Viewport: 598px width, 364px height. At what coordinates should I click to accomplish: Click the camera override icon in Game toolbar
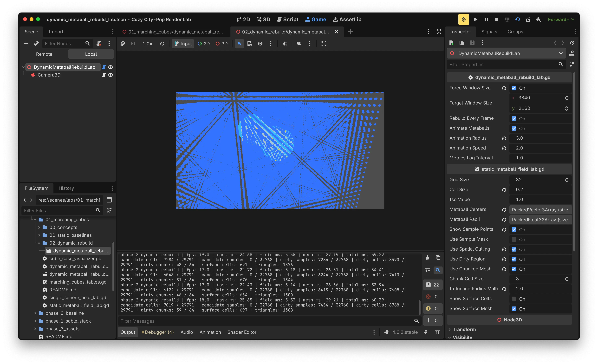coord(299,44)
